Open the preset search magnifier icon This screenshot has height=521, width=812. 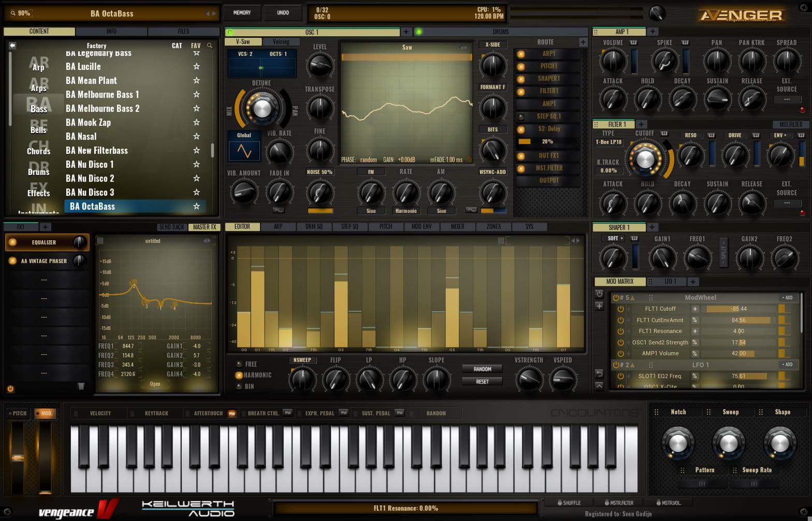click(210, 46)
